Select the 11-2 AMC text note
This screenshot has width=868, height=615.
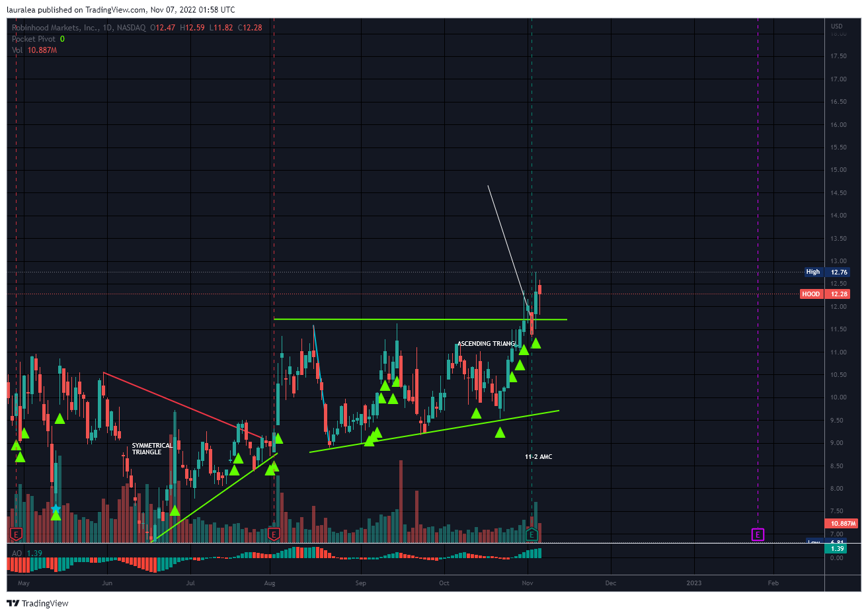pyautogui.click(x=538, y=457)
